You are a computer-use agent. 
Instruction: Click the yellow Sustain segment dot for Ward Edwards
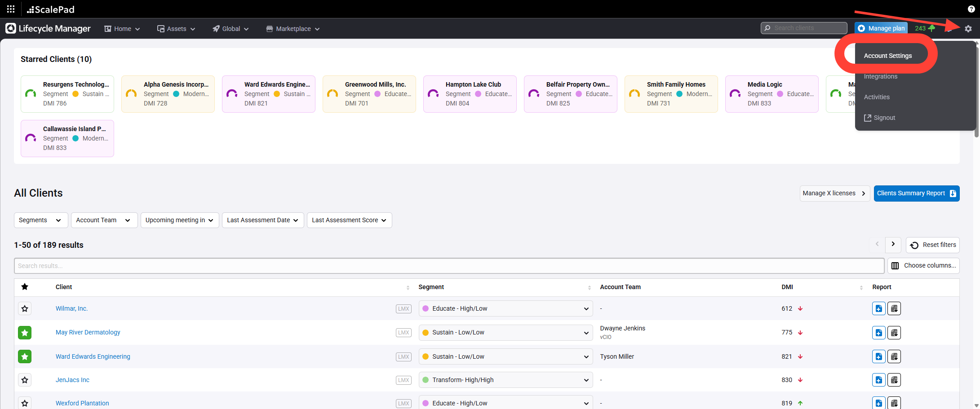click(425, 356)
